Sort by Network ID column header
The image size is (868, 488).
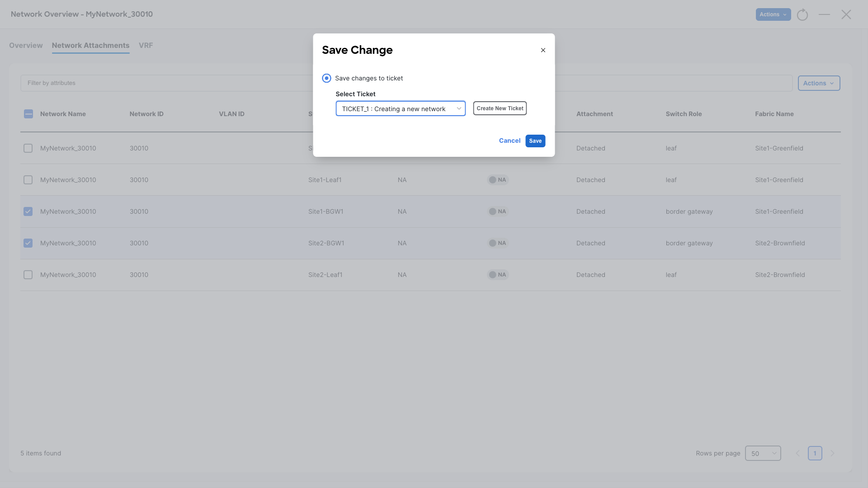[146, 114]
